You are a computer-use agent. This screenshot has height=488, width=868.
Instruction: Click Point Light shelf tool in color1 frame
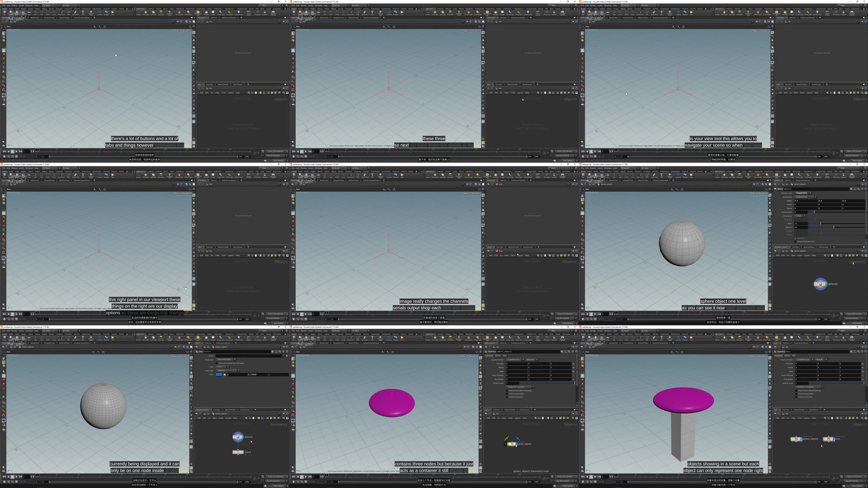coord(146,338)
